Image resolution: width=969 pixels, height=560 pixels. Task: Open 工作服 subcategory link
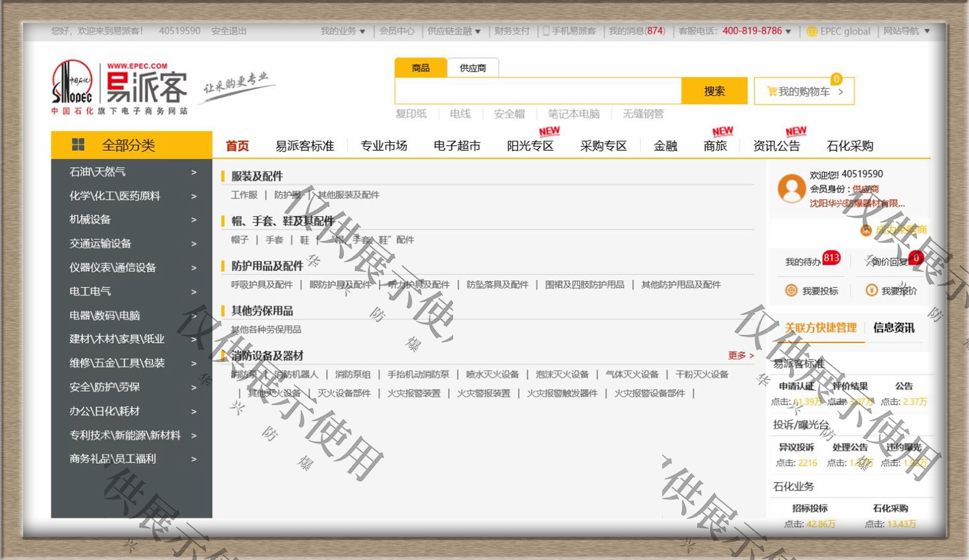(x=244, y=195)
